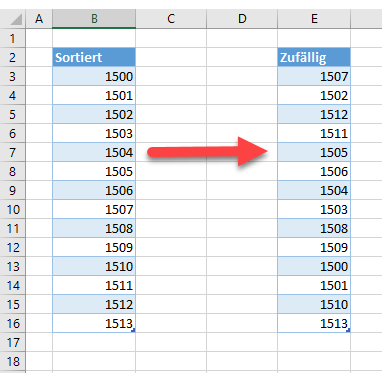Select row 5 header
Image resolution: width=389 pixels, height=391 pixels.
pyautogui.click(x=13, y=114)
